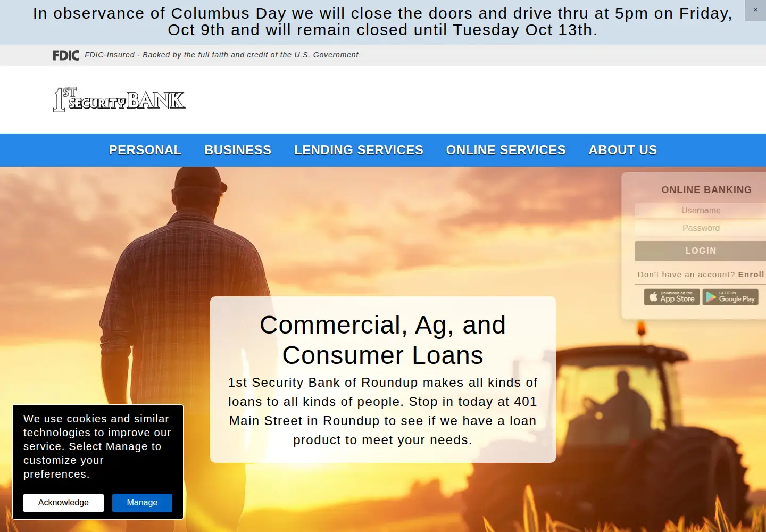
Task: Click the 'ONLINE BANKING' panel heading
Action: [x=706, y=190]
